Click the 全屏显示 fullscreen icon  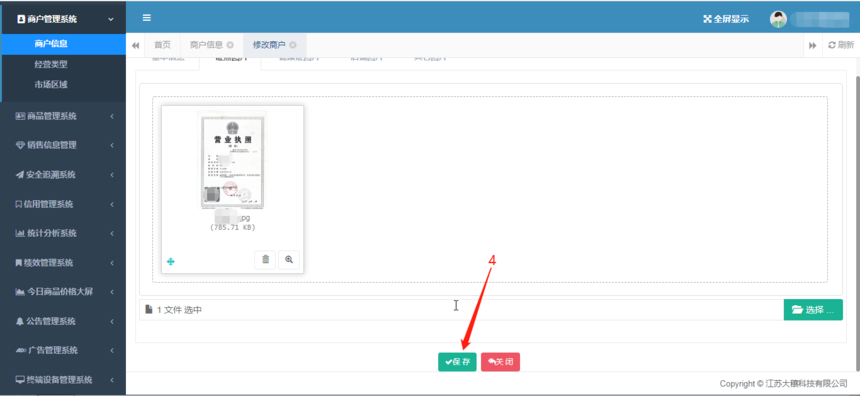click(707, 19)
